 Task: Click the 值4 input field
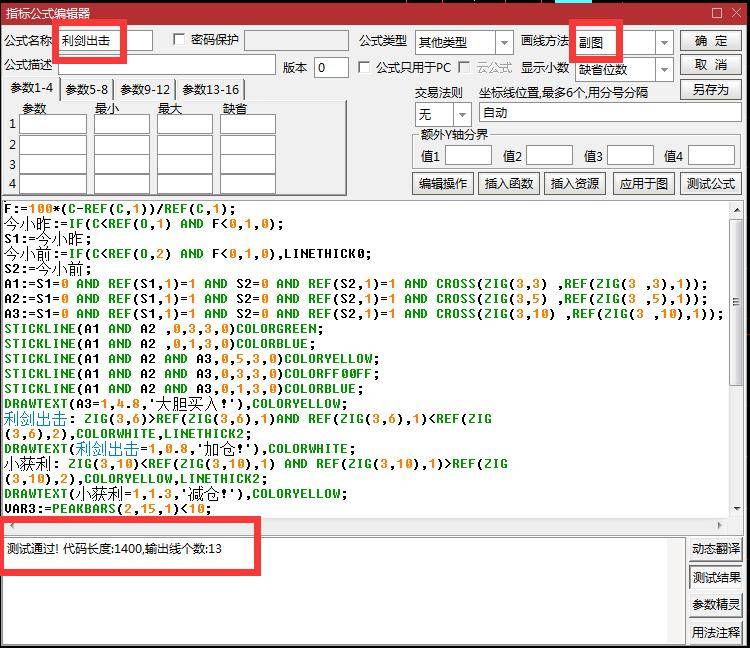click(x=711, y=155)
